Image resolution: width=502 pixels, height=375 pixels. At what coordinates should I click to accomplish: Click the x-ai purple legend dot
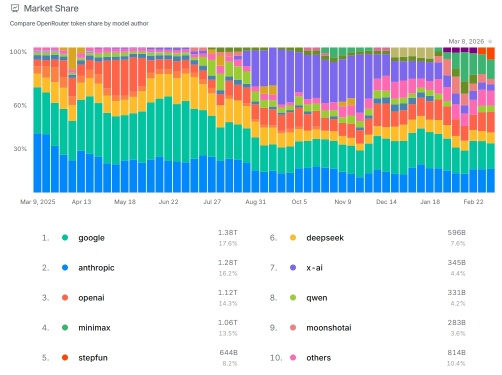293,268
